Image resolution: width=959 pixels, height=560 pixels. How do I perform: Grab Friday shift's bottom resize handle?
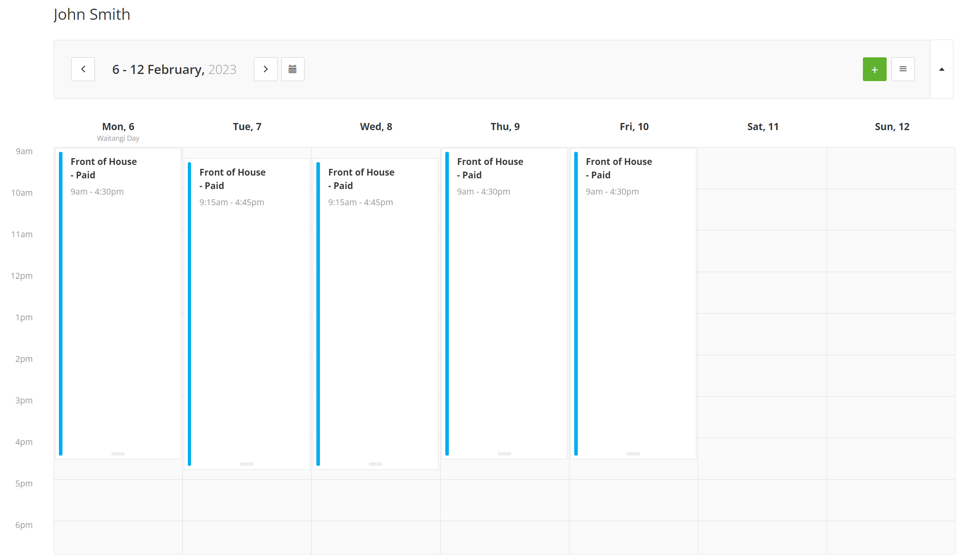click(x=634, y=454)
